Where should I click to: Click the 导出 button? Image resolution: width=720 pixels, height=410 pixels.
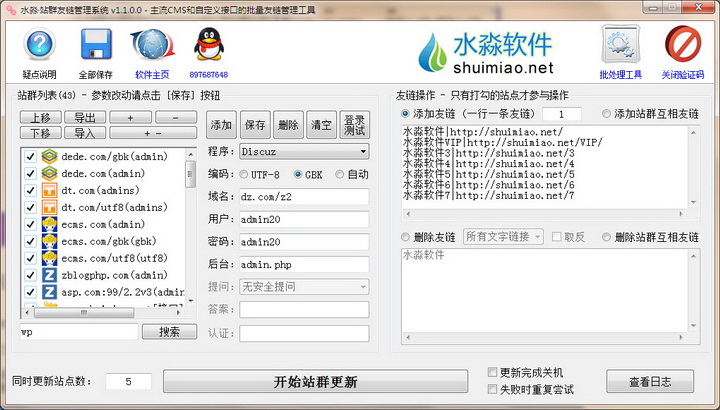[x=85, y=117]
